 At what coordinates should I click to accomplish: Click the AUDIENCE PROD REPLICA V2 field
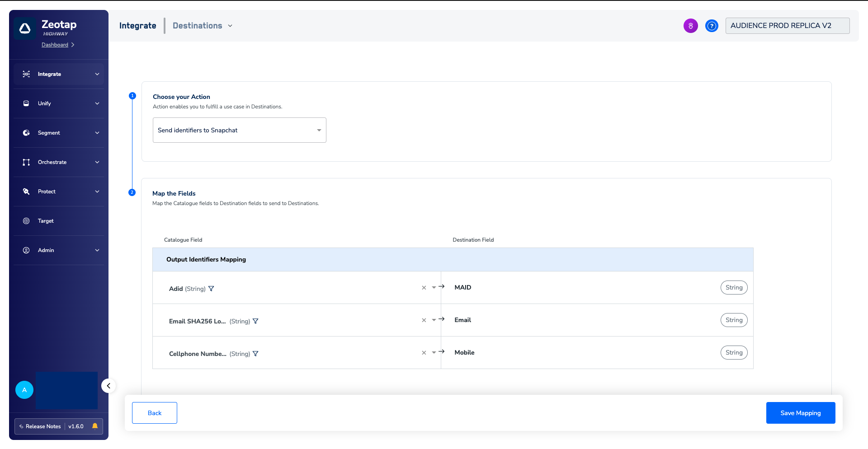[x=787, y=26]
